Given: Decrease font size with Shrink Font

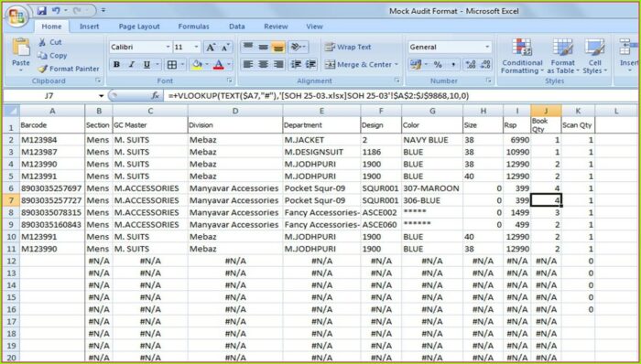Looking at the screenshot, I should point(225,48).
